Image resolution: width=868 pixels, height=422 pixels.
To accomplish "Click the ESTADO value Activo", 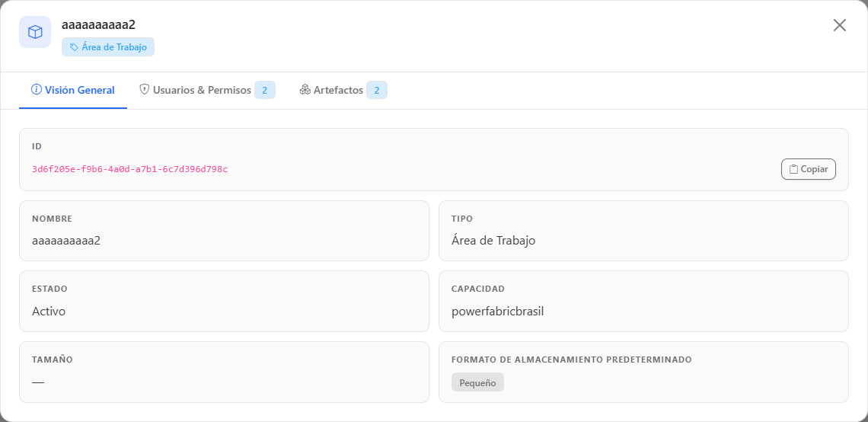I will click(x=49, y=312).
